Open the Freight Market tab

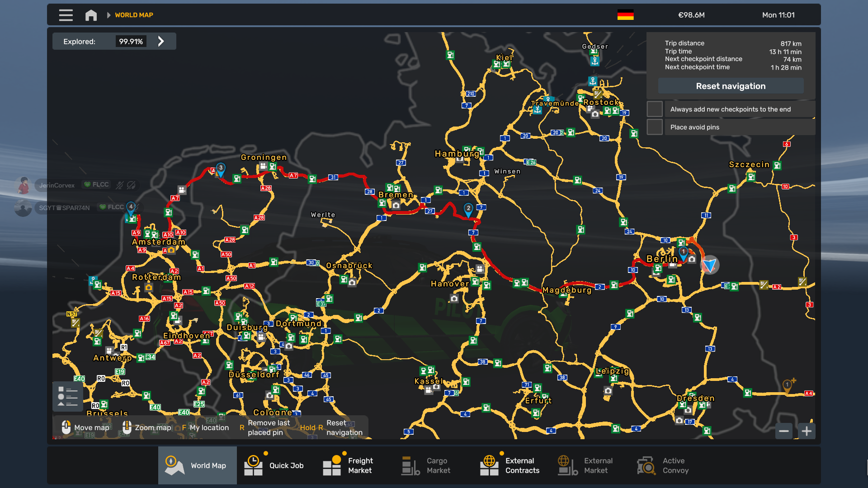pyautogui.click(x=354, y=465)
